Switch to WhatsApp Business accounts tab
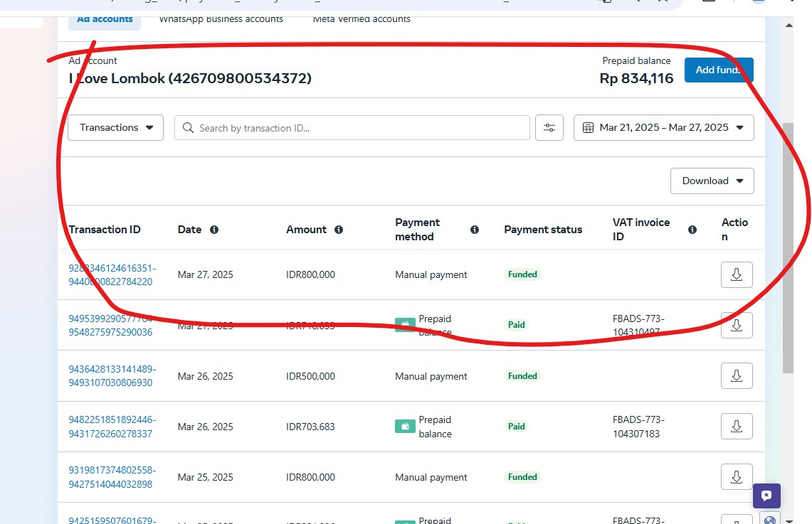The width and height of the screenshot is (812, 524). (x=221, y=19)
